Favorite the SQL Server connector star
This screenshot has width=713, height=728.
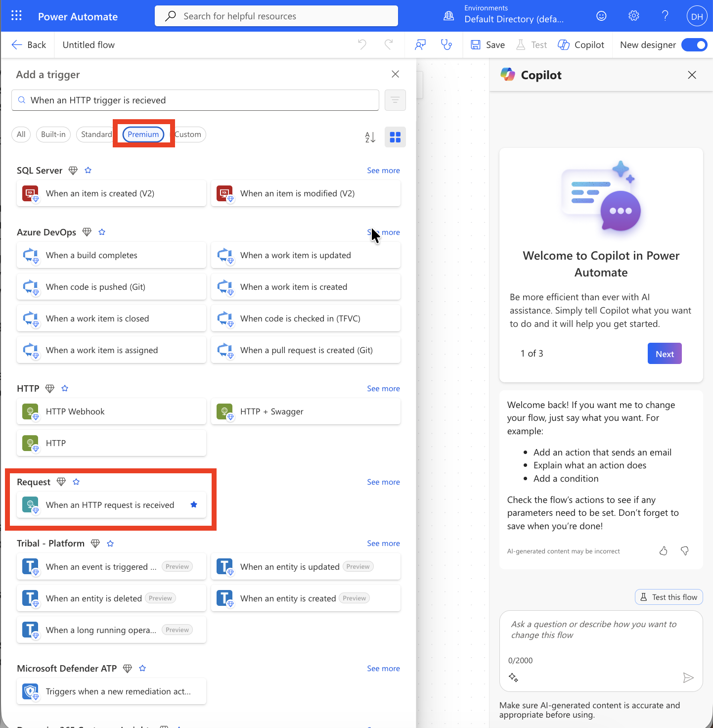coord(88,170)
